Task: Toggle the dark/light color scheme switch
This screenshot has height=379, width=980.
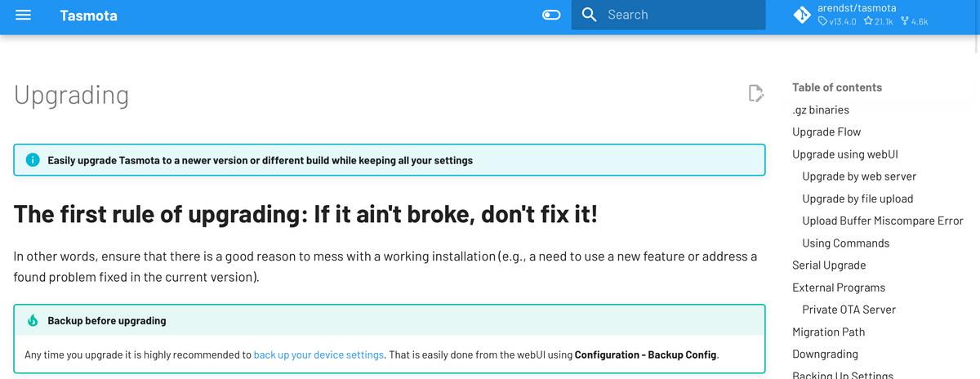Action: click(551, 15)
